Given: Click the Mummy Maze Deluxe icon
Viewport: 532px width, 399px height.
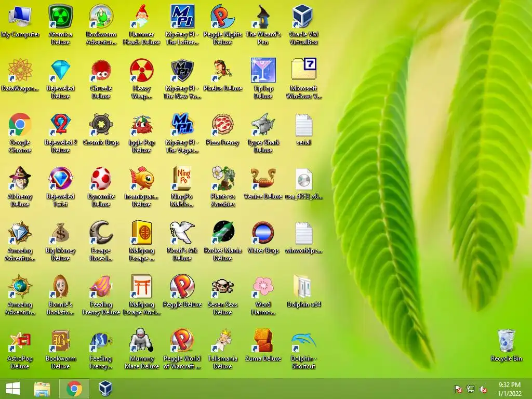Looking at the screenshot, I should pos(141,340).
